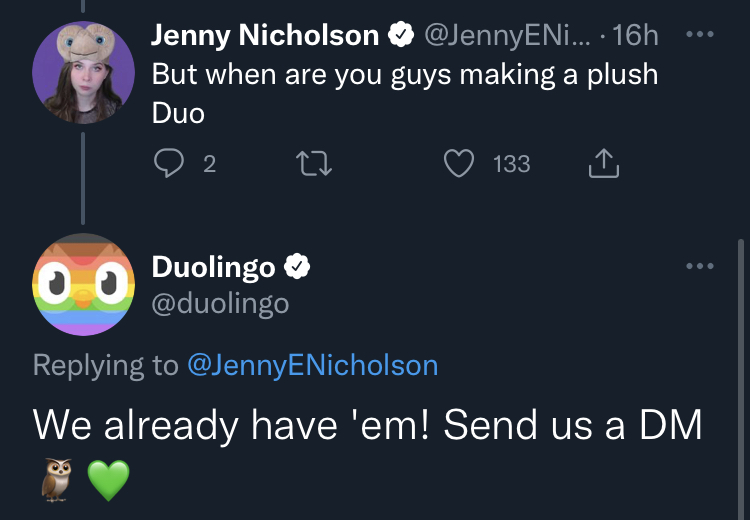
Task: Click the @JennyENicholson mention link
Action: (313, 365)
